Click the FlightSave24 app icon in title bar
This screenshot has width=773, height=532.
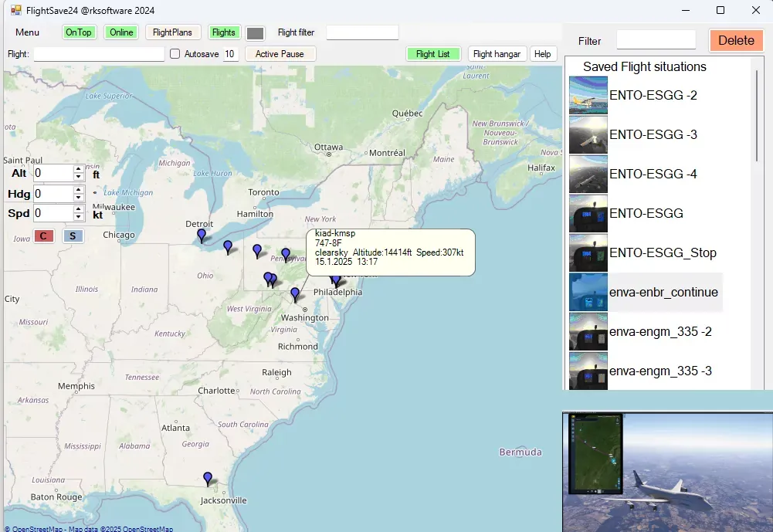tap(15, 10)
